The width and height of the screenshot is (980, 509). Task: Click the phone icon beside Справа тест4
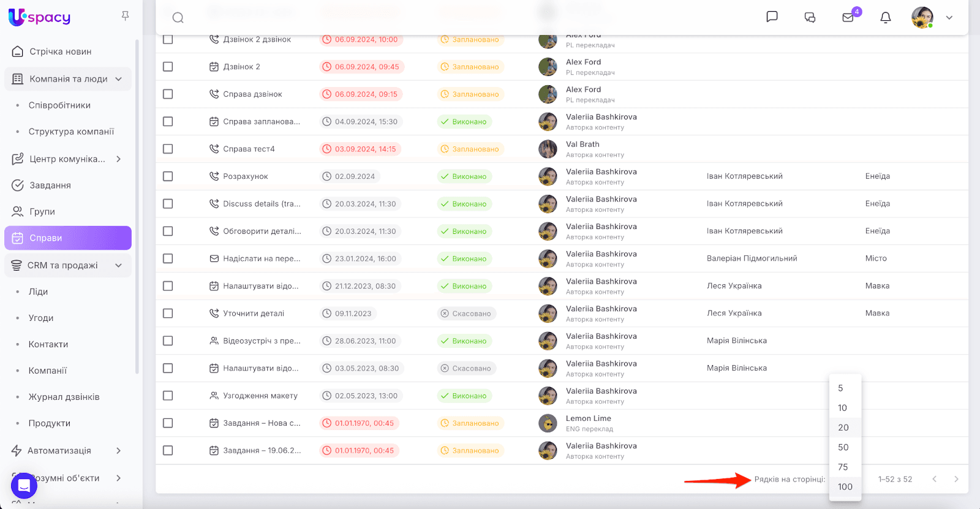(x=214, y=149)
